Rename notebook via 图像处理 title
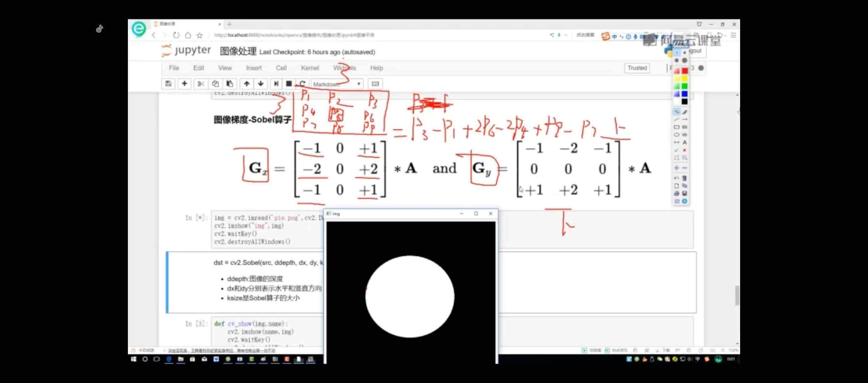 click(x=238, y=52)
